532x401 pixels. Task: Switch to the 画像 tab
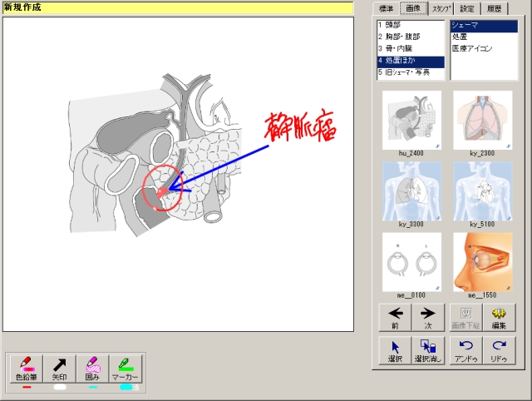click(413, 8)
